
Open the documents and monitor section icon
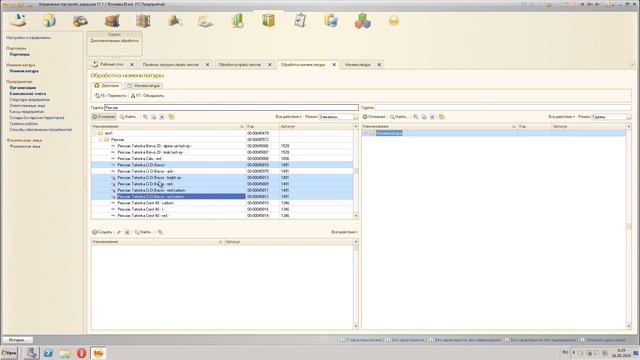click(331, 20)
